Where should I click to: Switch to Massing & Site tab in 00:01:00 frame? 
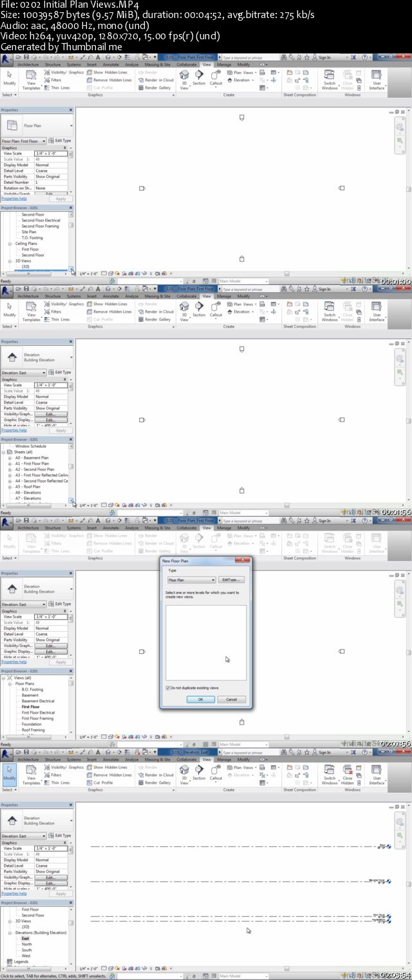pos(157,64)
